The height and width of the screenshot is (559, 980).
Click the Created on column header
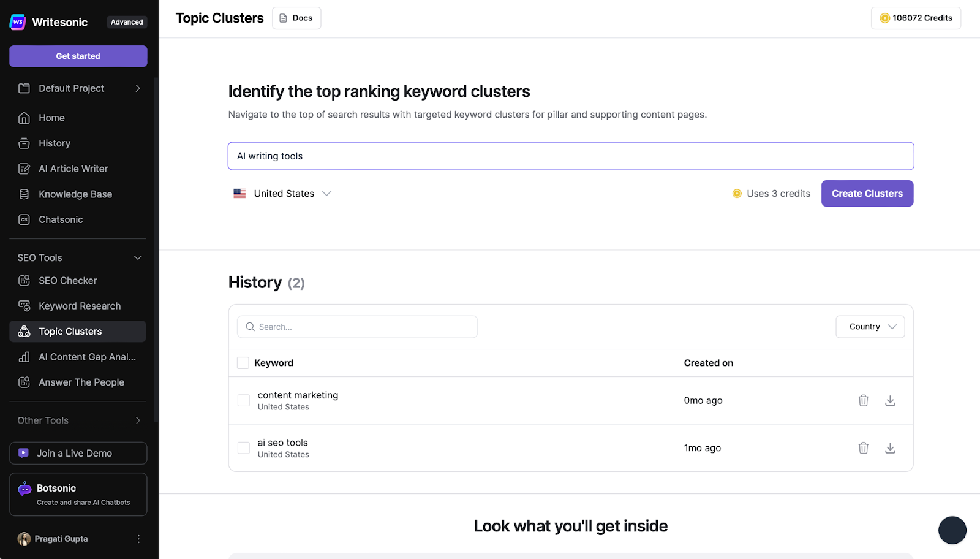pos(709,363)
